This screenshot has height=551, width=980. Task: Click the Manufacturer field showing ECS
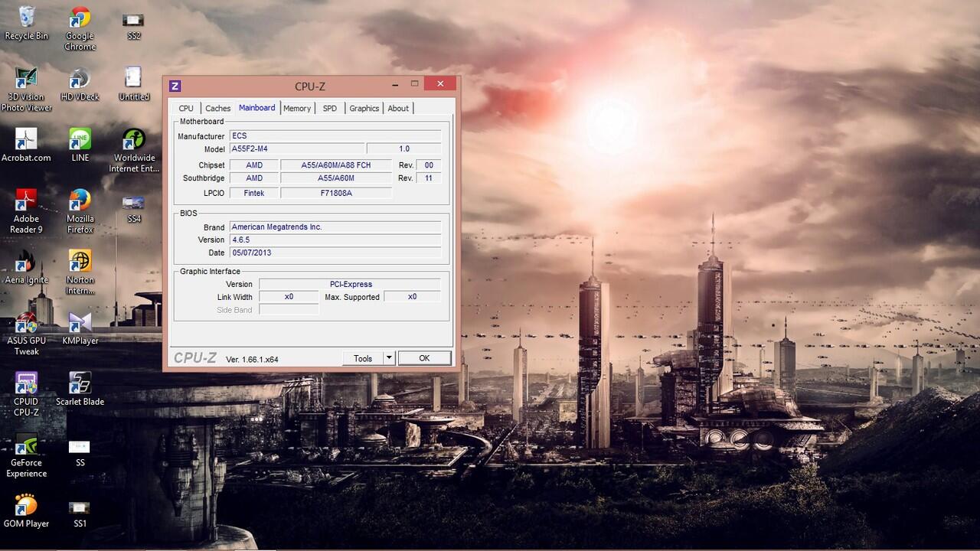point(335,136)
